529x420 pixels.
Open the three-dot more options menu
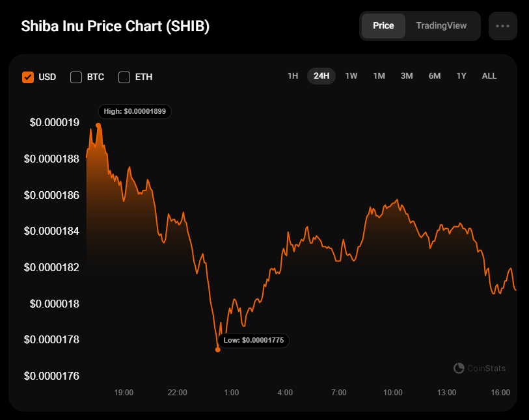(x=502, y=26)
